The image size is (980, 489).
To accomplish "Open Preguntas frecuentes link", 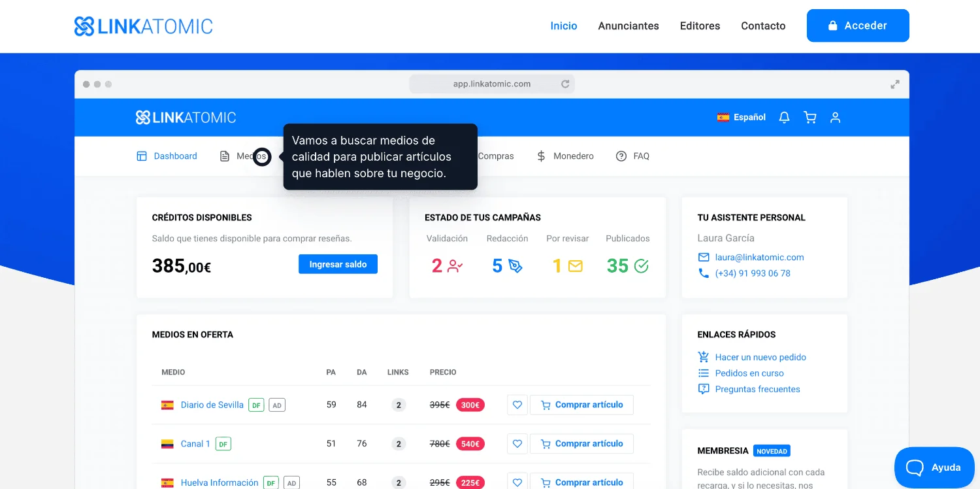I will (758, 389).
